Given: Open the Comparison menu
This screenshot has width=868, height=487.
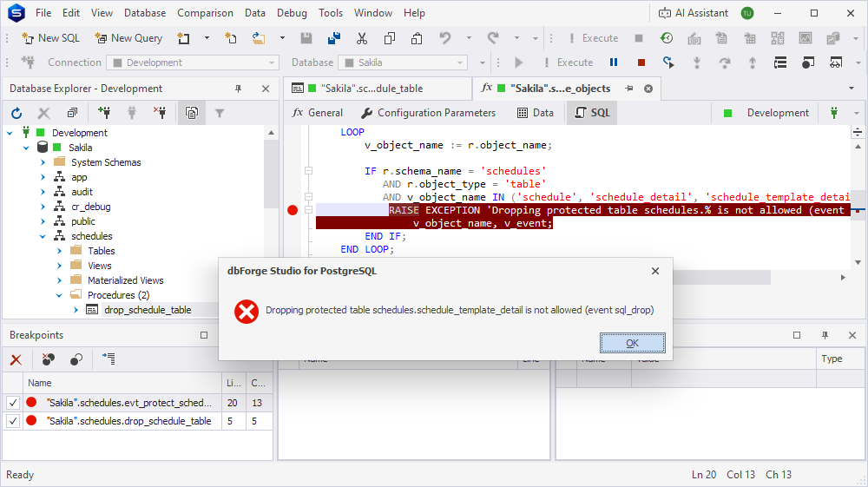Looking at the screenshot, I should coord(206,13).
